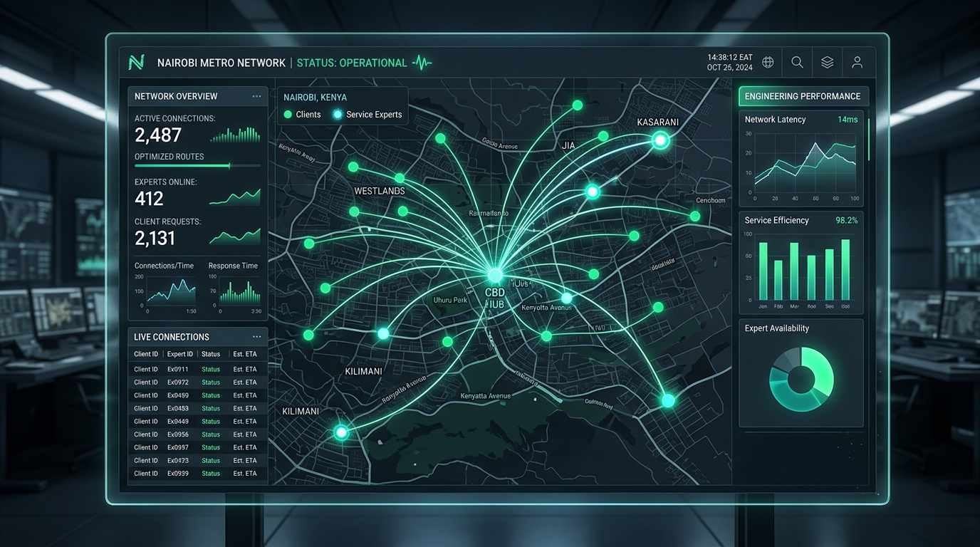980x547 pixels.
Task: Select the Engineering Performance tab
Action: click(x=802, y=96)
